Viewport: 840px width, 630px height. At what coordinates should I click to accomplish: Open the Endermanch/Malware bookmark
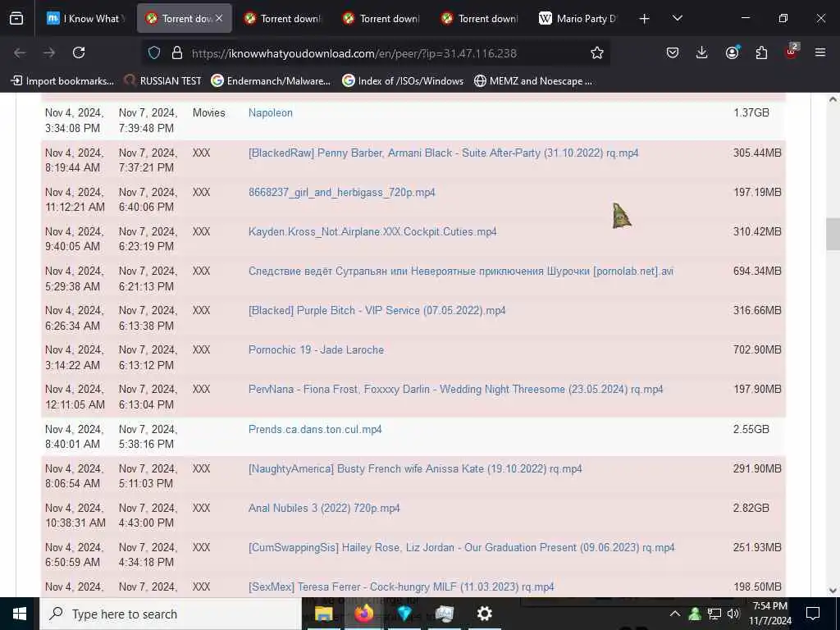[x=271, y=81]
